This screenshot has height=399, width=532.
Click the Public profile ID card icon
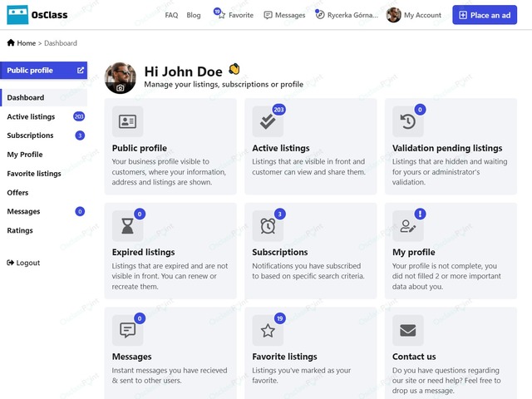pos(127,121)
